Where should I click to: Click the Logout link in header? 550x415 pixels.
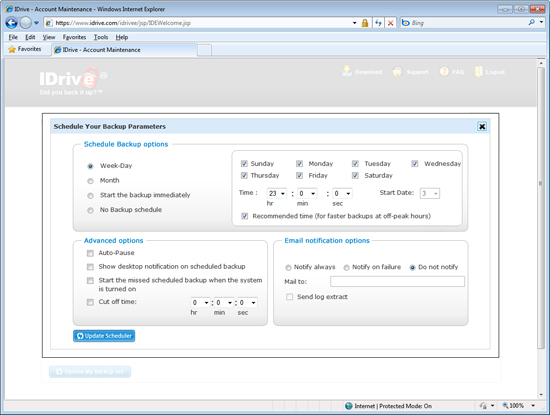(490, 72)
